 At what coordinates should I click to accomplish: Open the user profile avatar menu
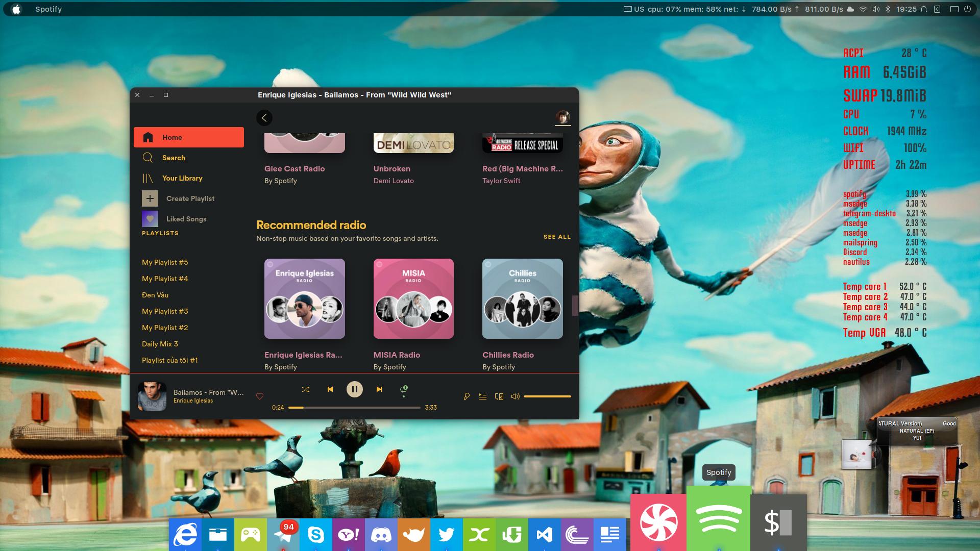(x=562, y=117)
